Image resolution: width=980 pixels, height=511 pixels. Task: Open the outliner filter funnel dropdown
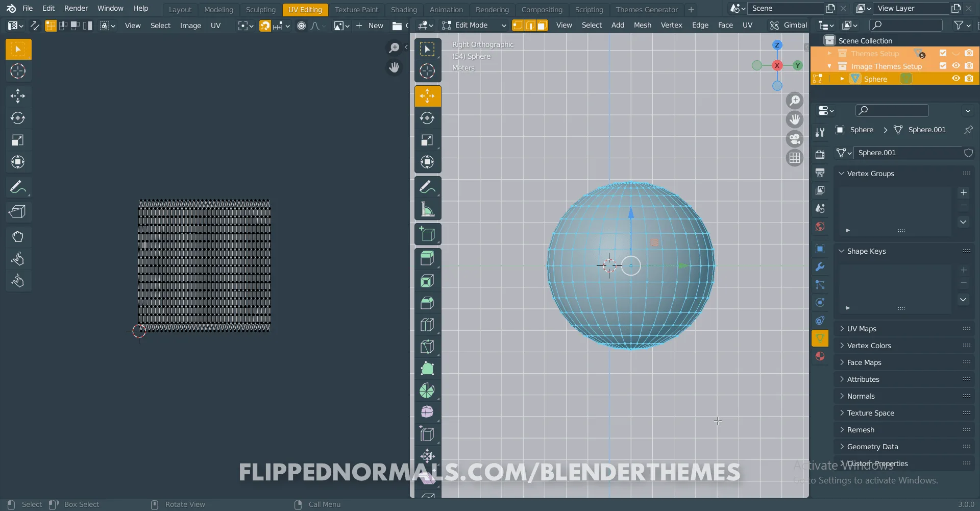(x=962, y=25)
